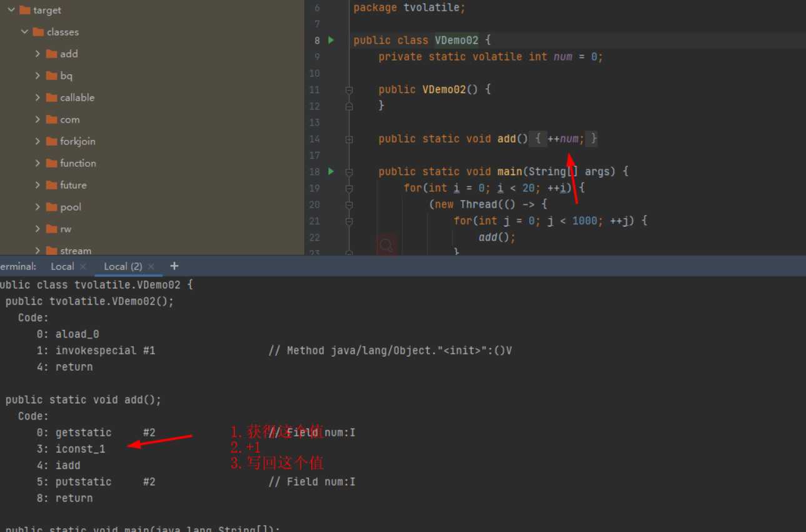Fold the Thread lambda at line 20
Screen dimensions: 806x532
coord(350,204)
